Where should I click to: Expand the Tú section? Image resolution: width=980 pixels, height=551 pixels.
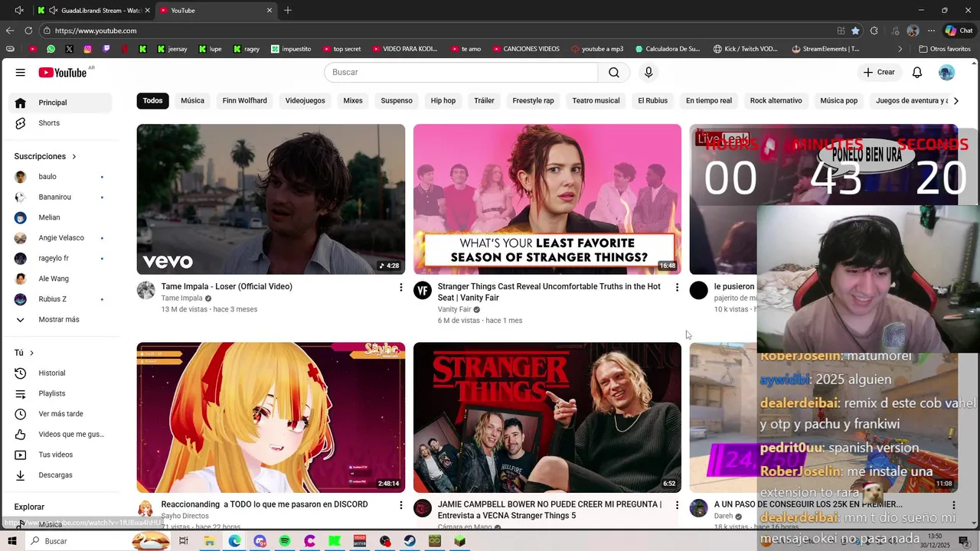pyautogui.click(x=24, y=353)
